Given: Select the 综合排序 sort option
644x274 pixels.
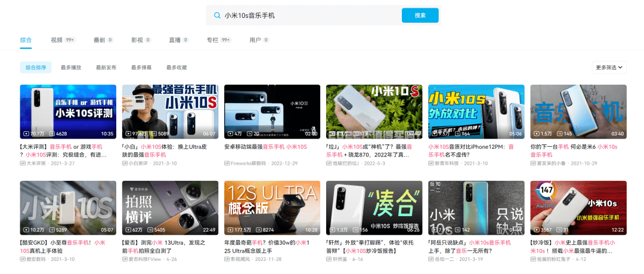Looking at the screenshot, I should point(36,67).
